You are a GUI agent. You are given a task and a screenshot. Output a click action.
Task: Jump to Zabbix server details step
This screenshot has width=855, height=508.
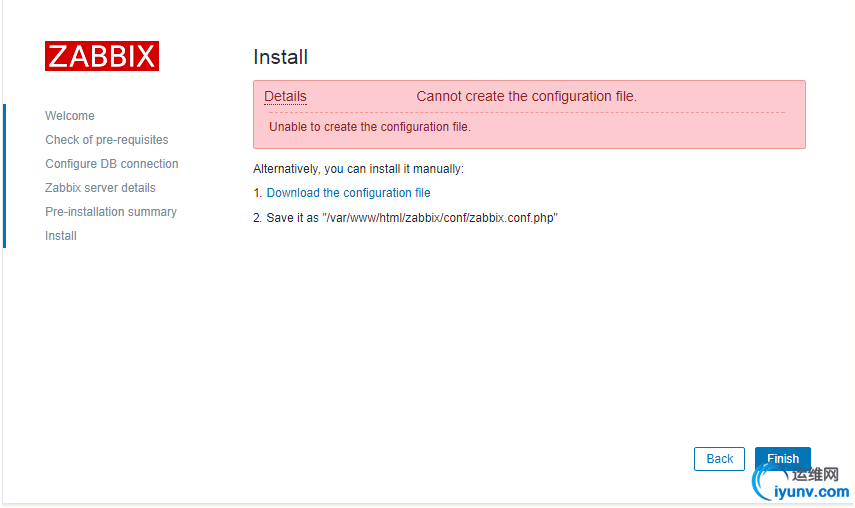click(x=100, y=188)
